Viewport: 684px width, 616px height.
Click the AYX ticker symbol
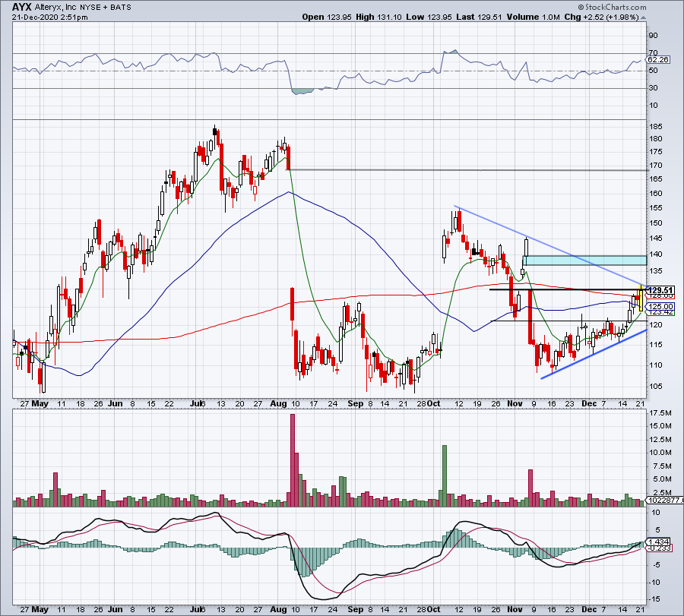21,7
